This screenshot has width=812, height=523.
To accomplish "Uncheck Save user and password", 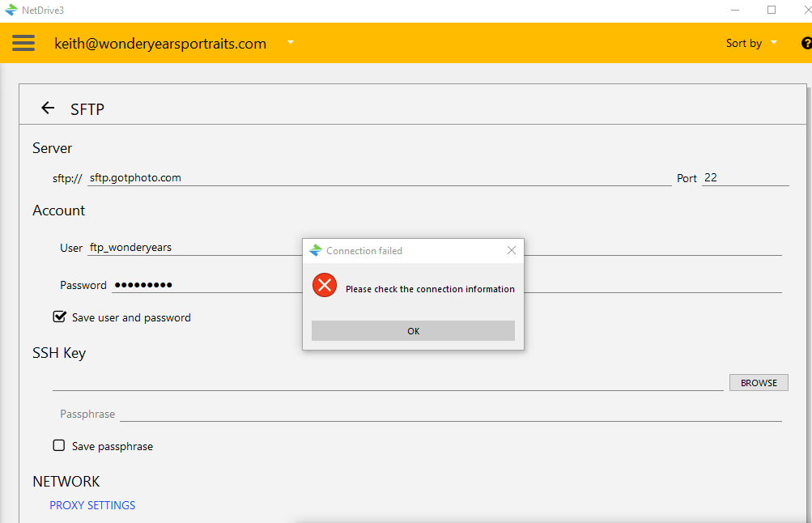I will tap(59, 317).
